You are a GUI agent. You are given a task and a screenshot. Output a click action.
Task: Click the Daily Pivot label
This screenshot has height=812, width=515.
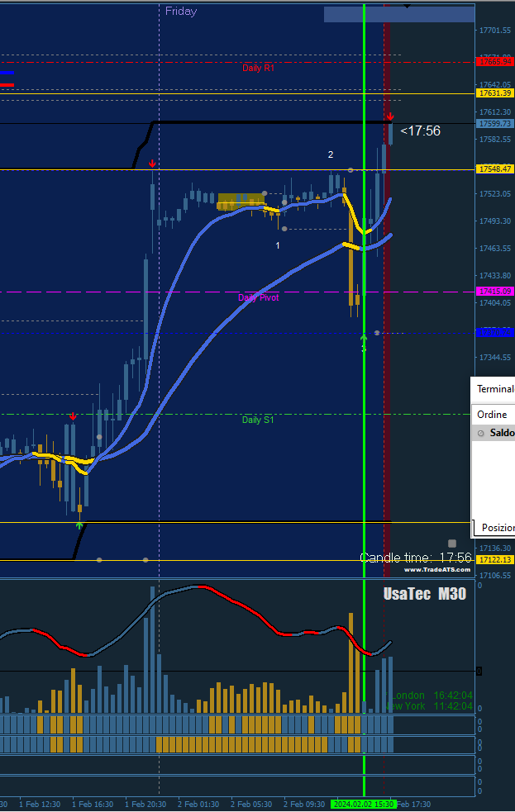tap(258, 297)
